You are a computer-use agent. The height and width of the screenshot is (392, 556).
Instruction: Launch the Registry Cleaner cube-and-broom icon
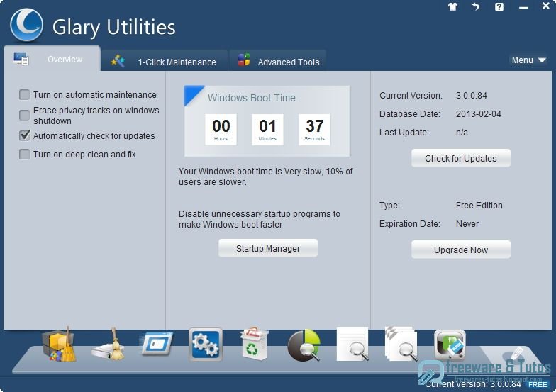(x=60, y=345)
